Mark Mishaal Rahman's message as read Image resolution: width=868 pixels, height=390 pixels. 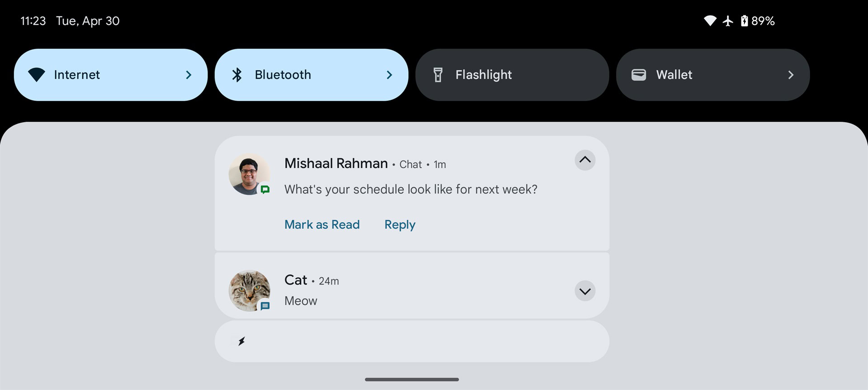(x=322, y=224)
